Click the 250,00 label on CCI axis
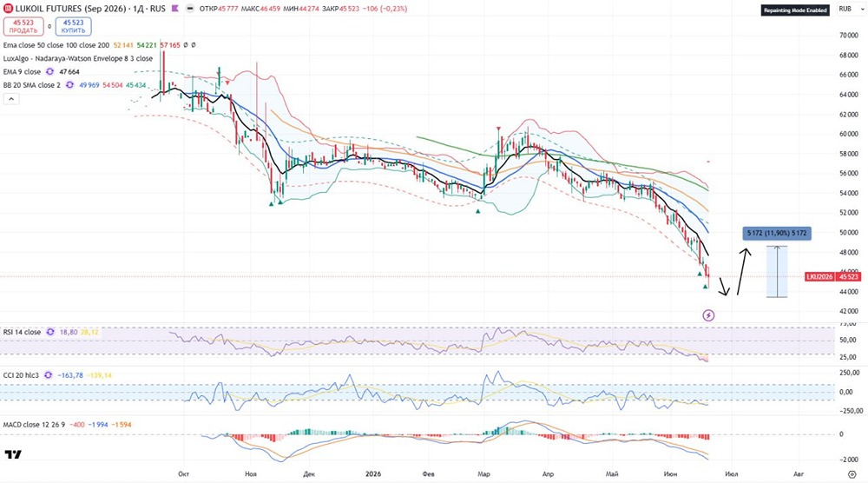 click(x=851, y=373)
